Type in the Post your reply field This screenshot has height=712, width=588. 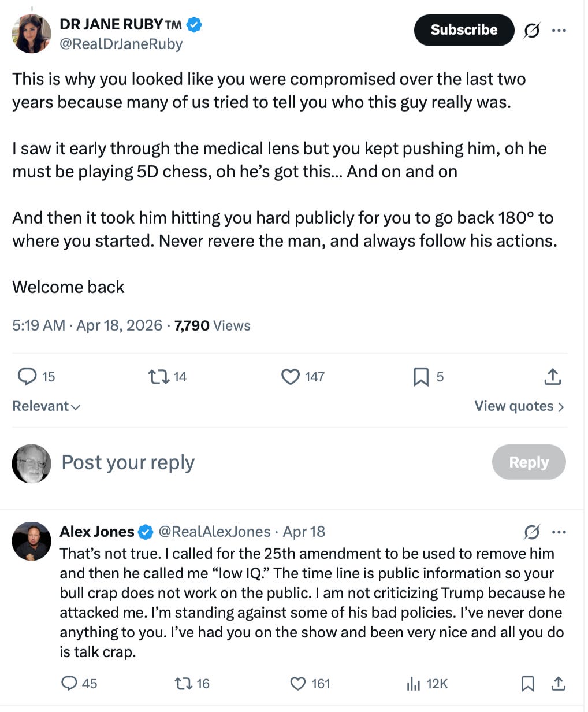coord(231,462)
